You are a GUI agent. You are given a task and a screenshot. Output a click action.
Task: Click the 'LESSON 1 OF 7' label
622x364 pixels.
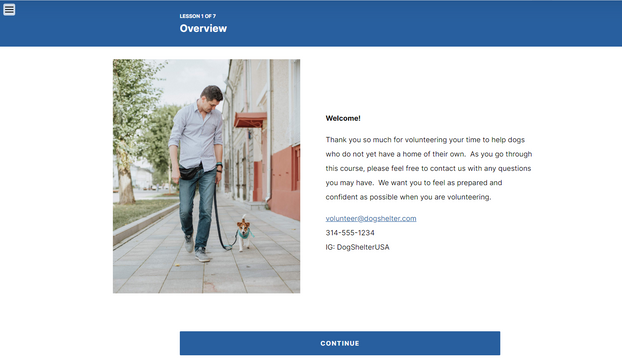pos(198,16)
